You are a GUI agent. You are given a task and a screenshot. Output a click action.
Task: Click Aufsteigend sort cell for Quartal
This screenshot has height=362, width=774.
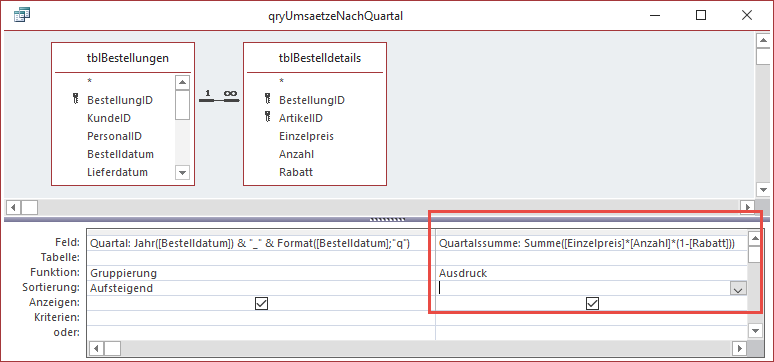click(x=261, y=288)
